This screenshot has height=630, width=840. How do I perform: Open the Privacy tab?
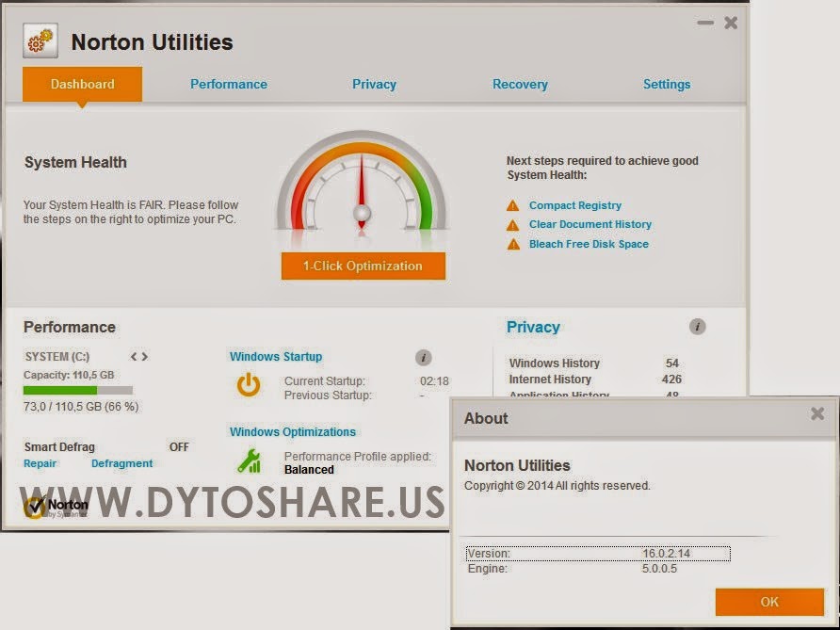pyautogui.click(x=374, y=84)
